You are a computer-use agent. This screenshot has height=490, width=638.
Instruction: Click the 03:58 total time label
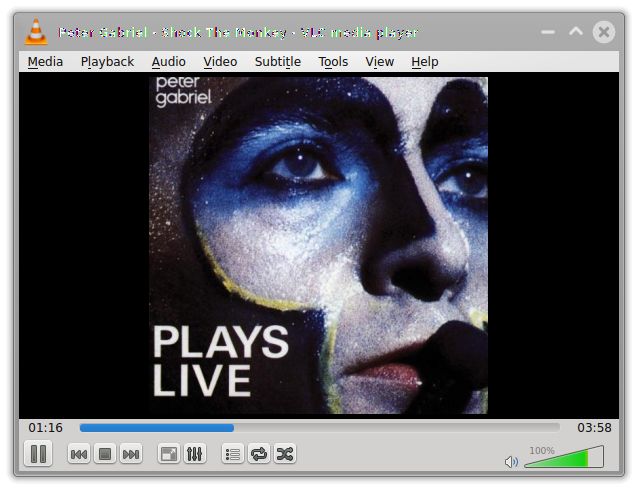pos(594,428)
